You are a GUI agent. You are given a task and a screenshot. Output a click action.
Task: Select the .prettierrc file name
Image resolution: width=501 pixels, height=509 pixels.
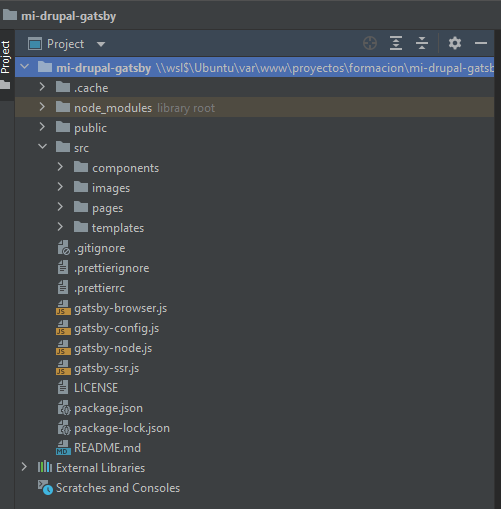tap(99, 288)
